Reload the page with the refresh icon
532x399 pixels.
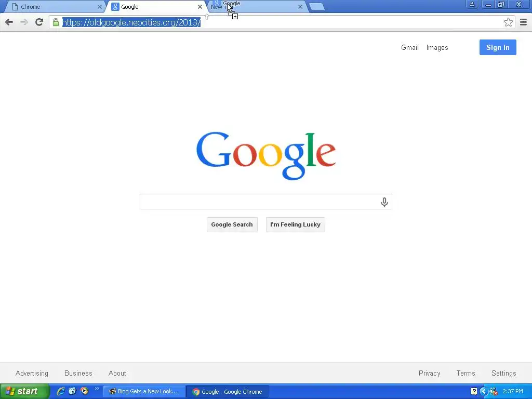click(x=39, y=22)
